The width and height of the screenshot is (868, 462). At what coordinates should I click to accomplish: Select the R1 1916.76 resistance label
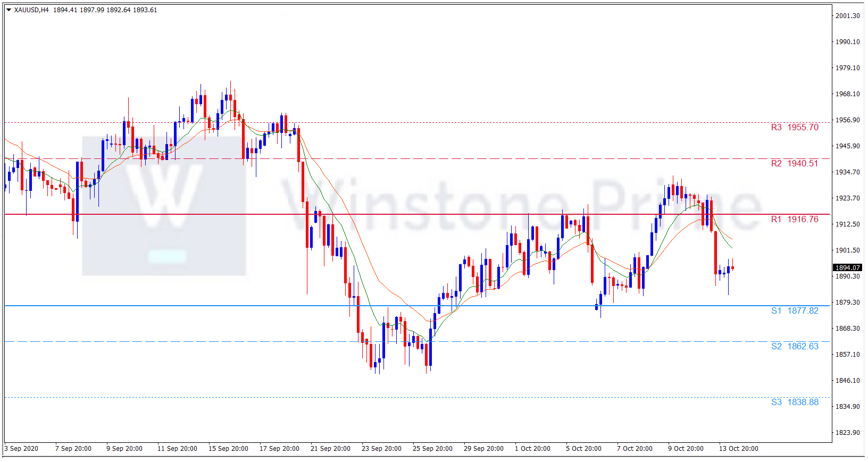coord(795,220)
